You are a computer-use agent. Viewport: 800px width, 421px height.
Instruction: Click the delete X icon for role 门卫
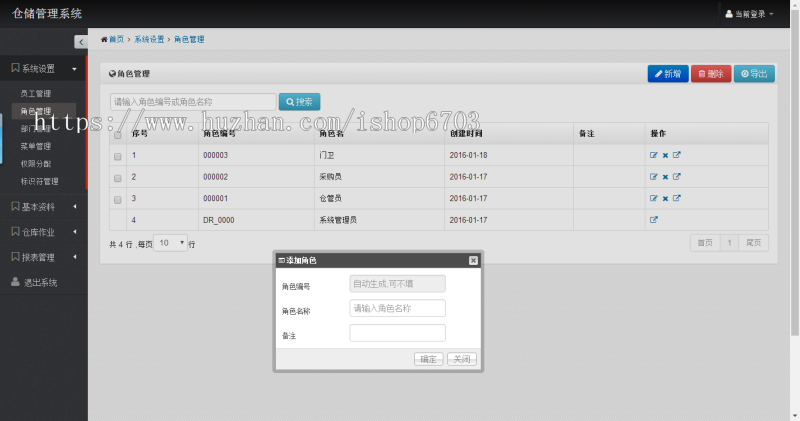tap(665, 156)
